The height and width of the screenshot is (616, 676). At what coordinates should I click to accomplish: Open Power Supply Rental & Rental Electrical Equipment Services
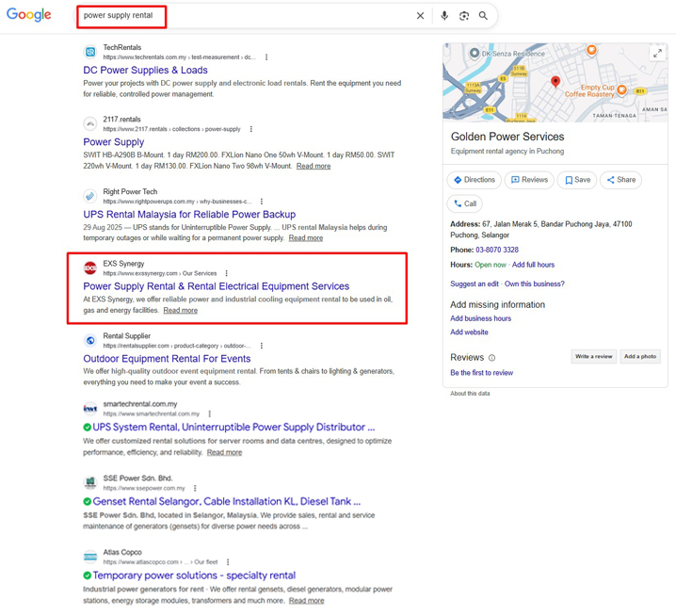(x=216, y=286)
